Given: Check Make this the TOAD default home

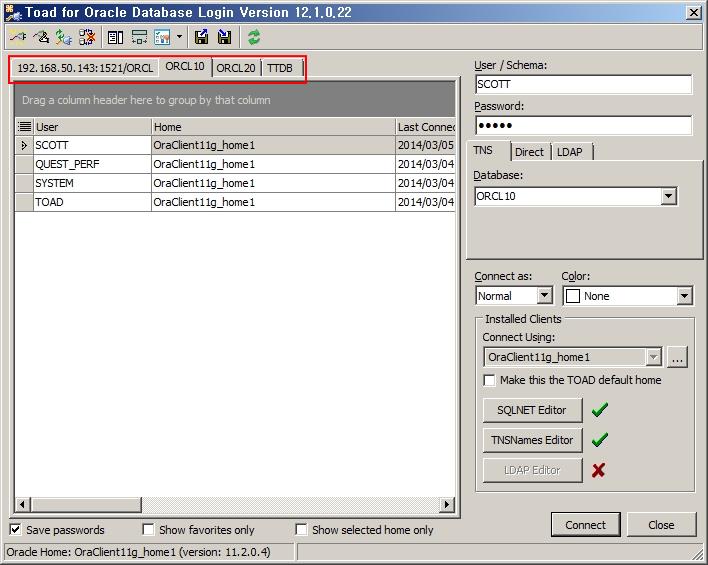Looking at the screenshot, I should [x=489, y=380].
